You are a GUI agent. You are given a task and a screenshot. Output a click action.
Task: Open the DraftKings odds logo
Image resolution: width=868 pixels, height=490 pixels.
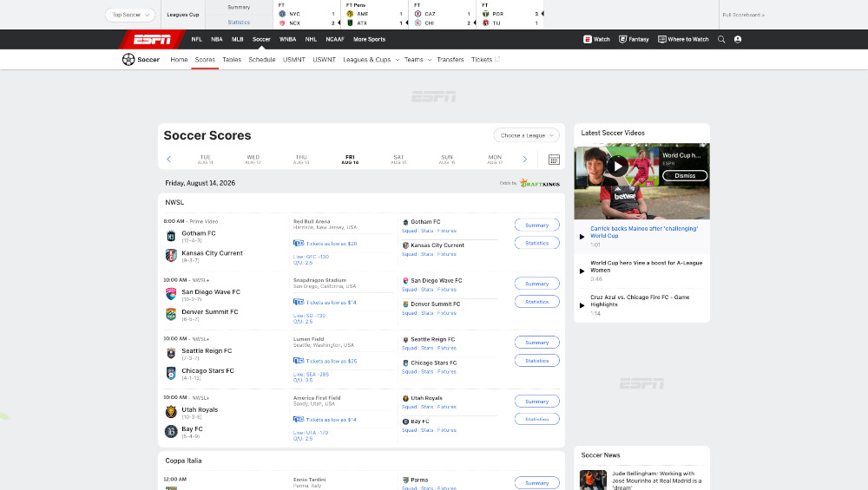[540, 183]
